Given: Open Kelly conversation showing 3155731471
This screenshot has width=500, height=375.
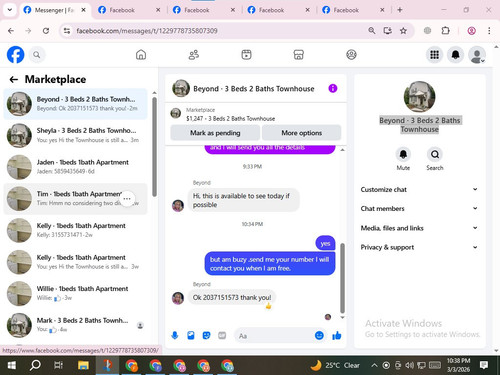Looking at the screenshot, I should [x=75, y=230].
